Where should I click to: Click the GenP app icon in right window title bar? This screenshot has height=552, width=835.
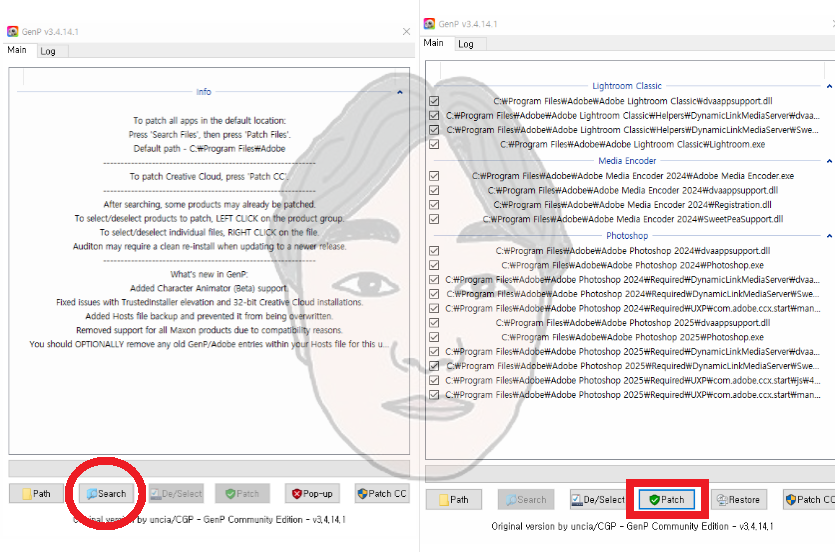click(429, 23)
